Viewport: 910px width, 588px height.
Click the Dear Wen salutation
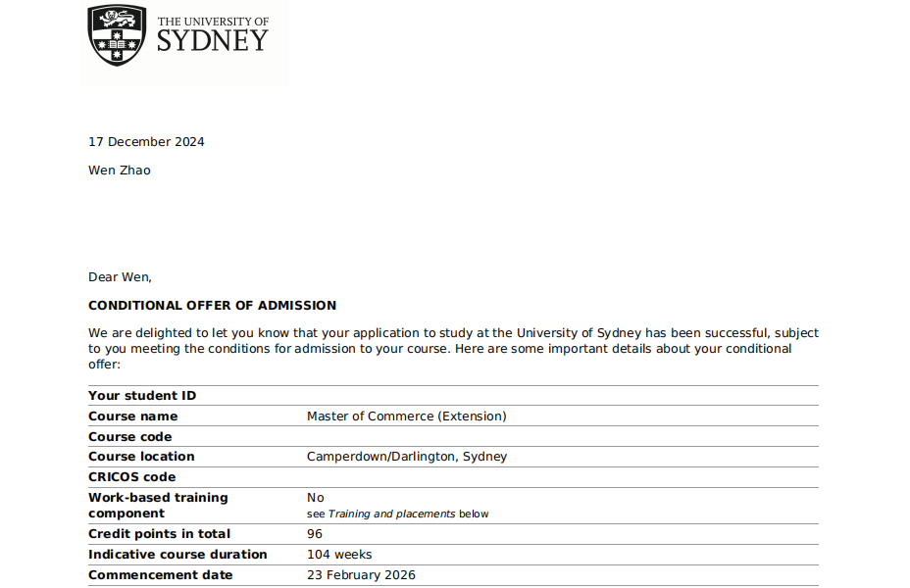[x=120, y=277]
